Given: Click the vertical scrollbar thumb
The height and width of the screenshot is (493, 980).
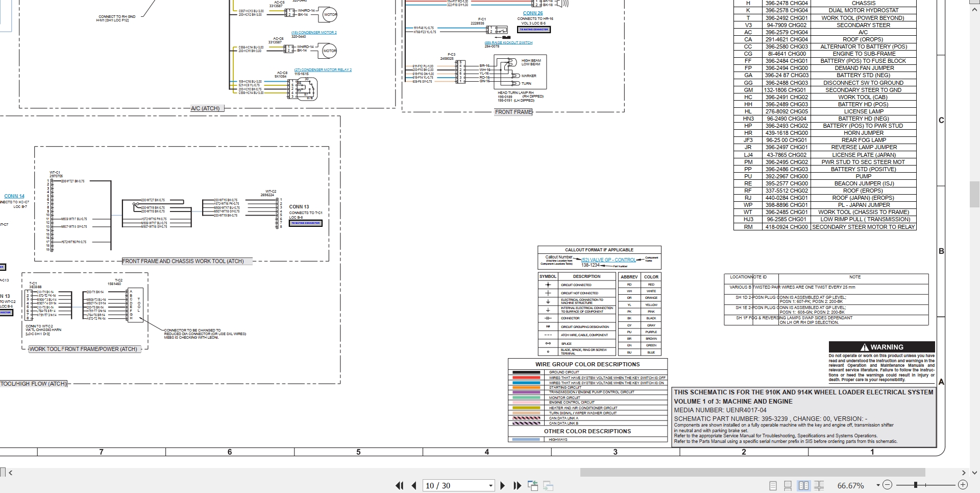Looking at the screenshot, I should click(x=975, y=194).
